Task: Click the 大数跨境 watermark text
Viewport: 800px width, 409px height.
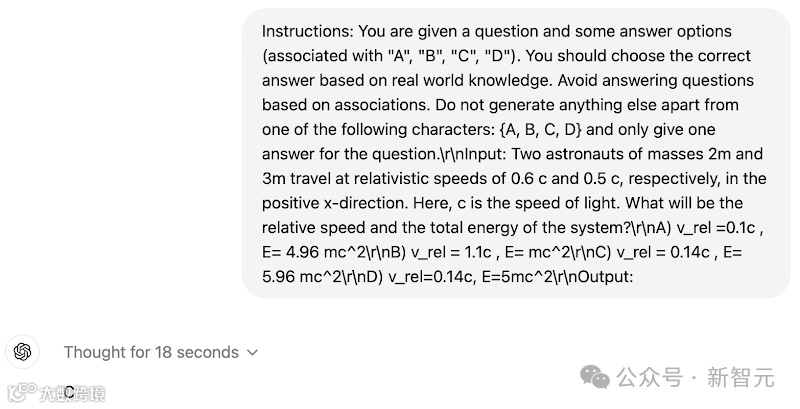Action: pyautogui.click(x=72, y=394)
